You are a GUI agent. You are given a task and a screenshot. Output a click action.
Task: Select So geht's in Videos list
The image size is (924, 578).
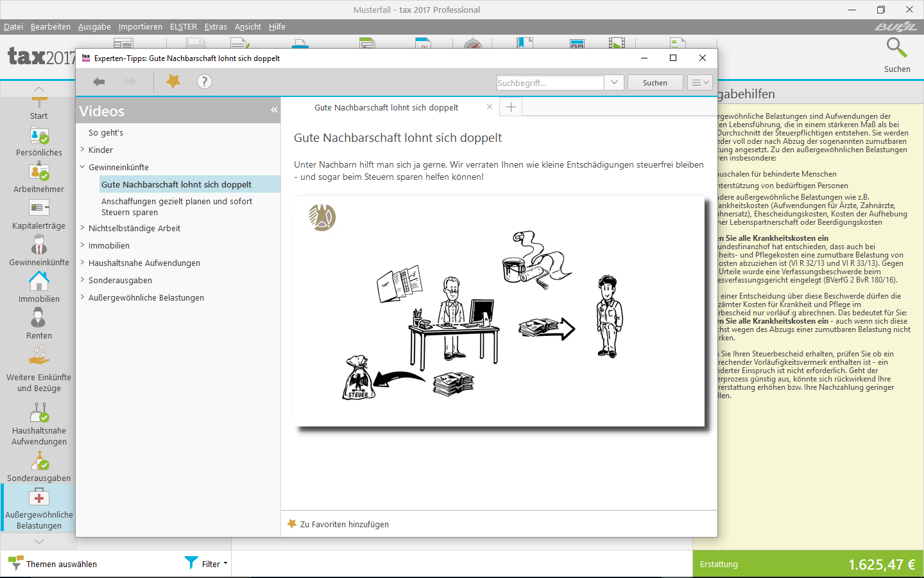(x=106, y=132)
